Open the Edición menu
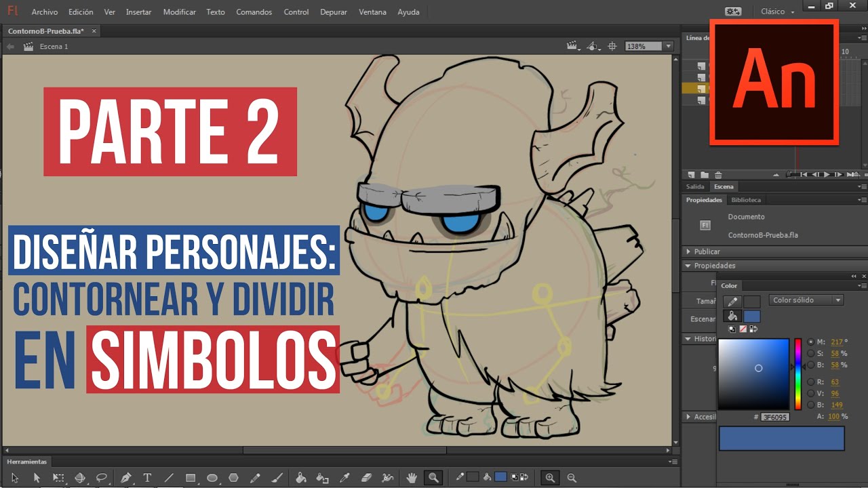Viewport: 868px width, 488px height. (81, 12)
